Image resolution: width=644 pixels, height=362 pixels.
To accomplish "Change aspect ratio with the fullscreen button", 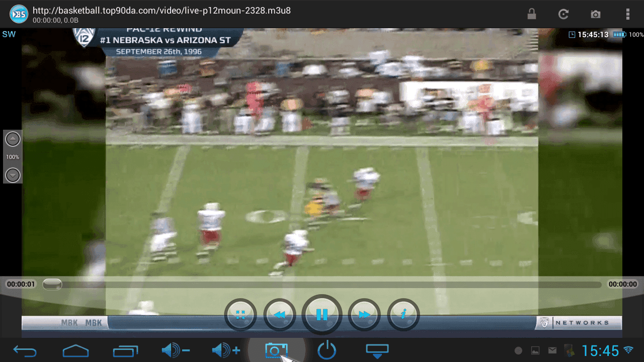I will point(240,315).
